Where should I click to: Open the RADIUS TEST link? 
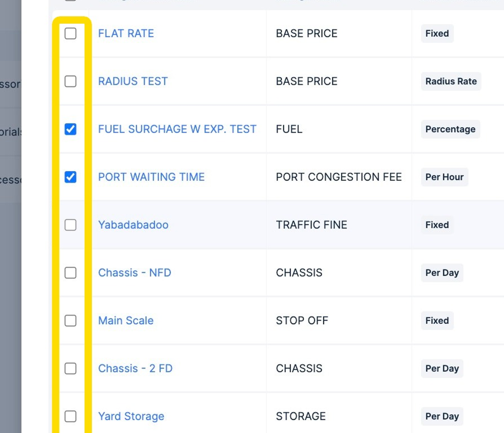click(x=133, y=81)
